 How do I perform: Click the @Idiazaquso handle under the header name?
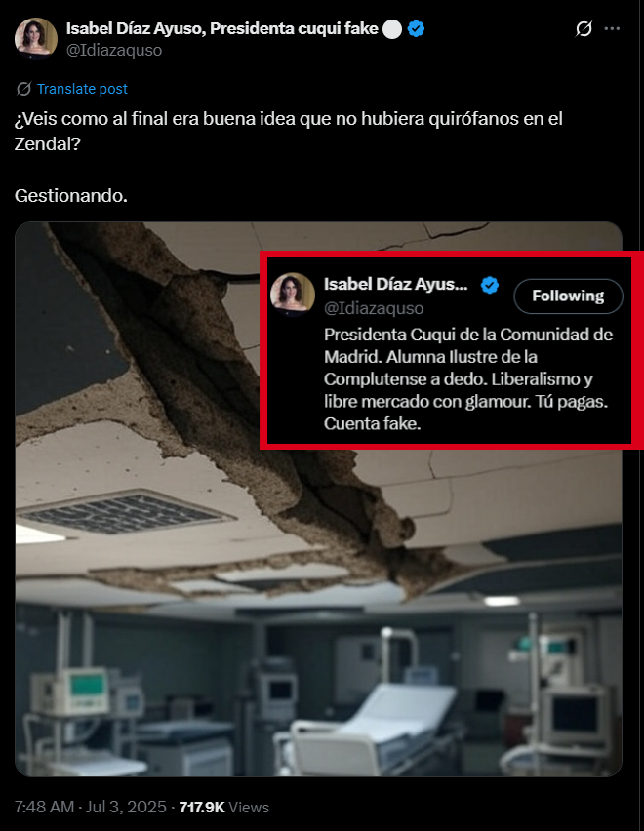click(x=114, y=51)
